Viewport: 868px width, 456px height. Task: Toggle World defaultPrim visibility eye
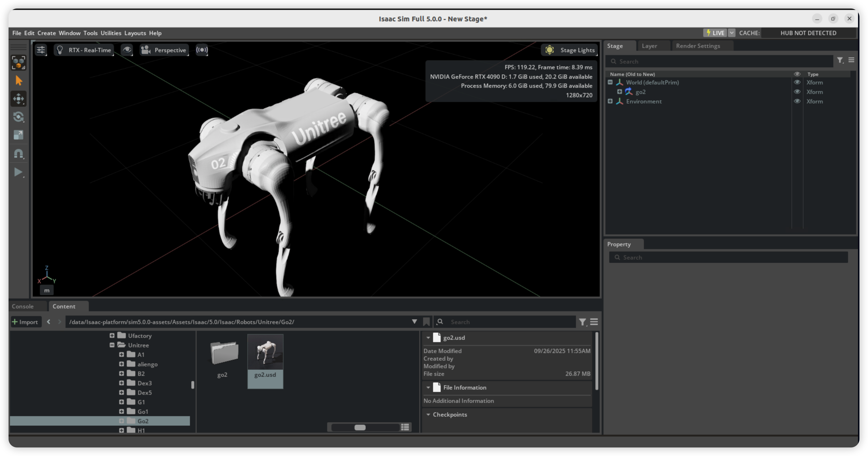point(797,82)
